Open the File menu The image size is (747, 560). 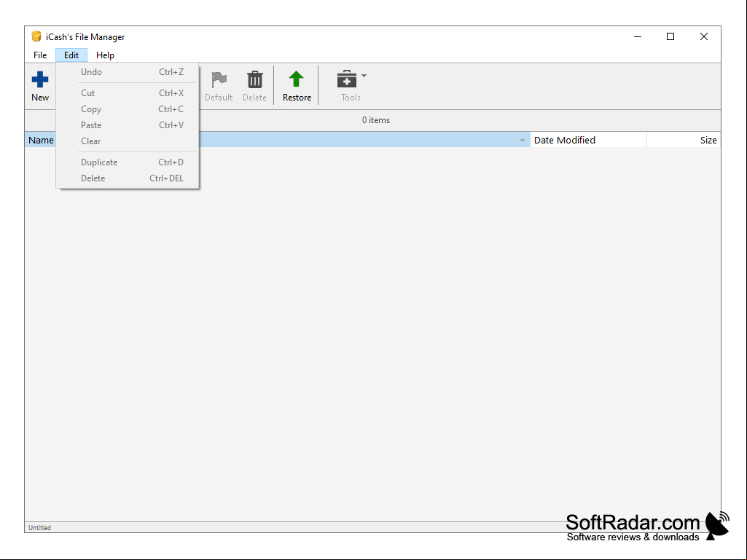(x=40, y=55)
